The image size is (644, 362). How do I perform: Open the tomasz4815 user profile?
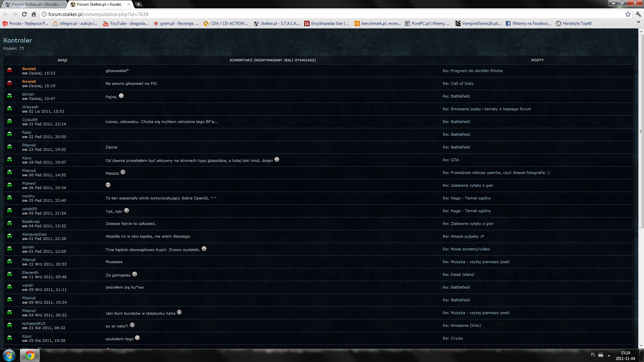pos(34,323)
